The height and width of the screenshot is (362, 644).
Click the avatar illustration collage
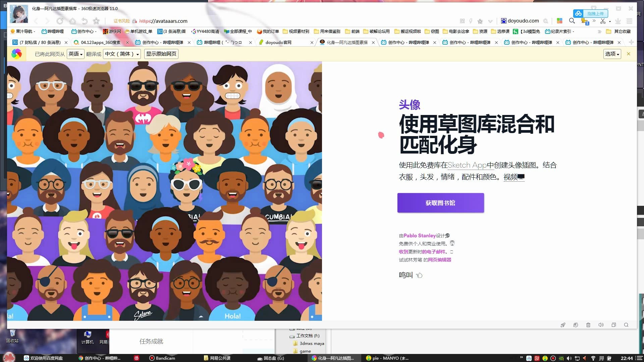[164, 191]
